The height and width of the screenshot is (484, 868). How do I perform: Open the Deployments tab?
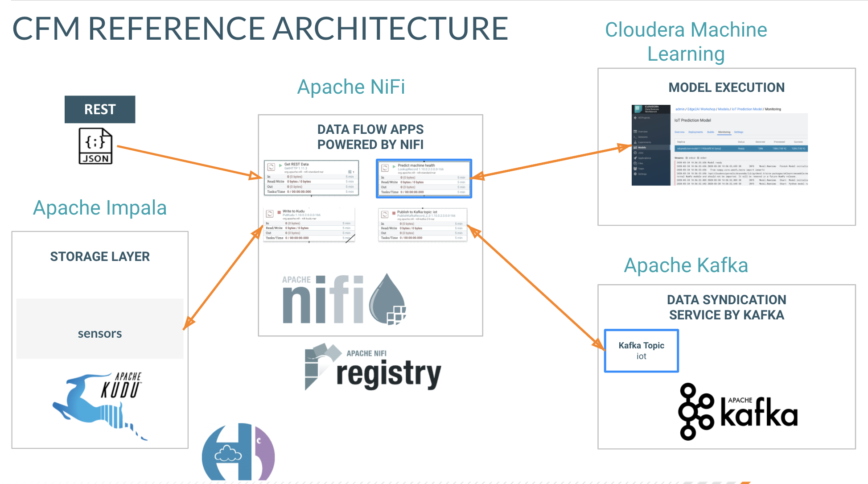695,132
